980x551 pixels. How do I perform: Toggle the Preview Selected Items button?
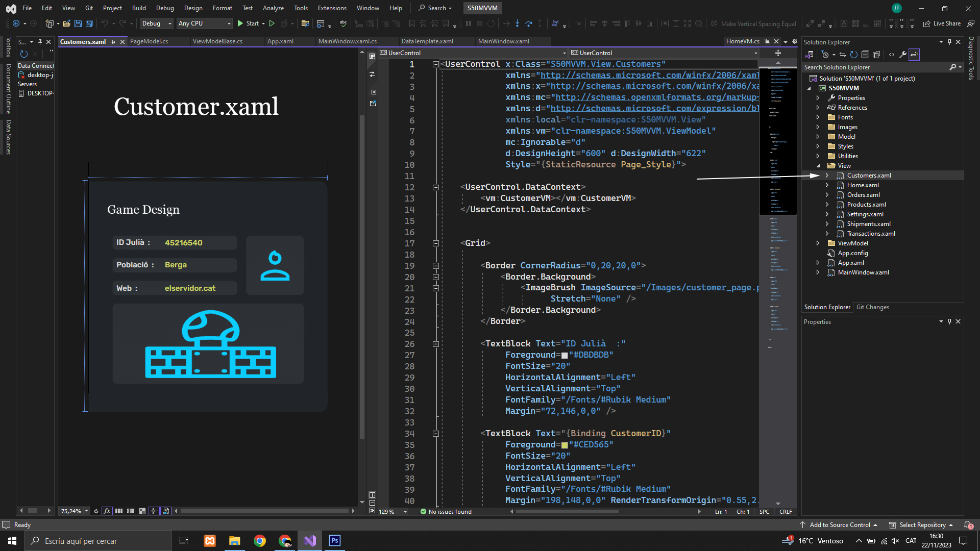click(x=914, y=55)
